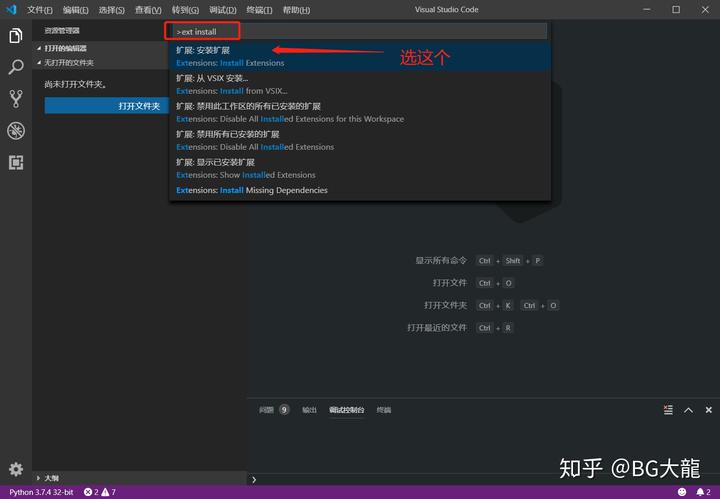The width and height of the screenshot is (720, 499).
Task: Select Extensions: Install from VSIX command
Action: 360,84
